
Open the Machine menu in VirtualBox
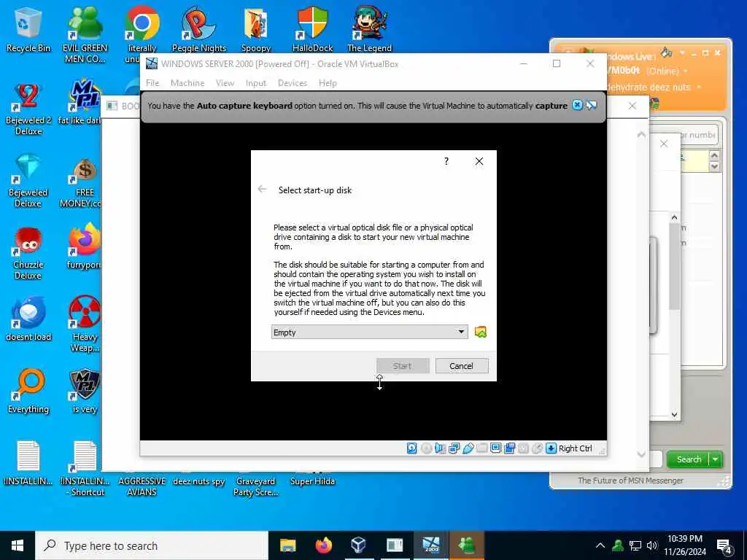click(187, 83)
